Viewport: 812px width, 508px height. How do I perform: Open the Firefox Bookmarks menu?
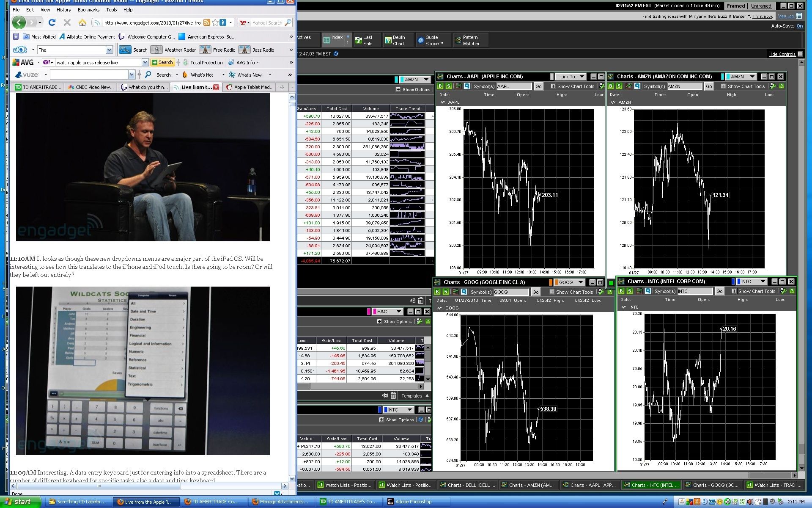coord(88,10)
